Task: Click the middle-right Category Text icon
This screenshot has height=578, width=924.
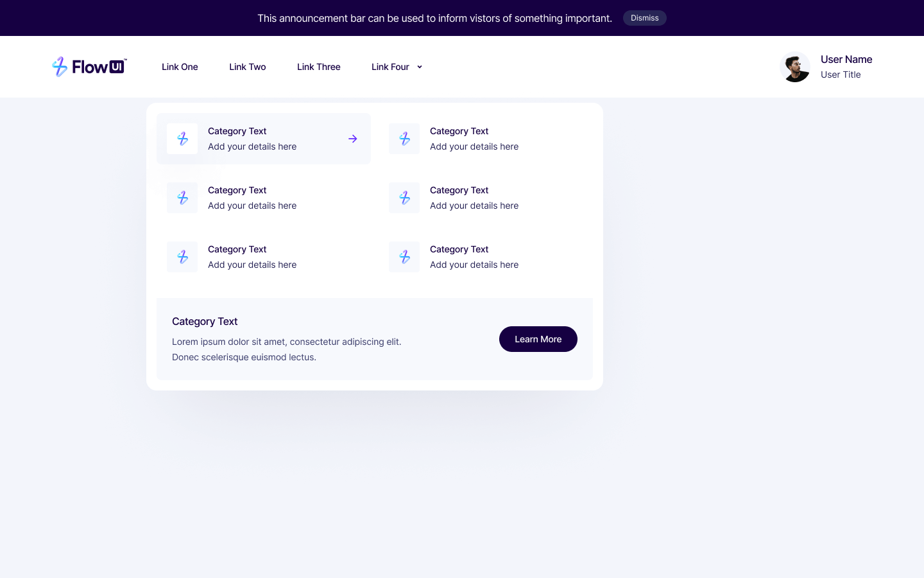Action: coord(404,198)
